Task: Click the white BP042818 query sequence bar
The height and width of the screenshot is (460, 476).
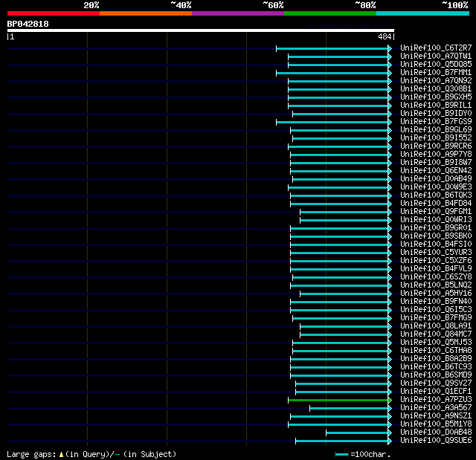Action: [x=201, y=30]
